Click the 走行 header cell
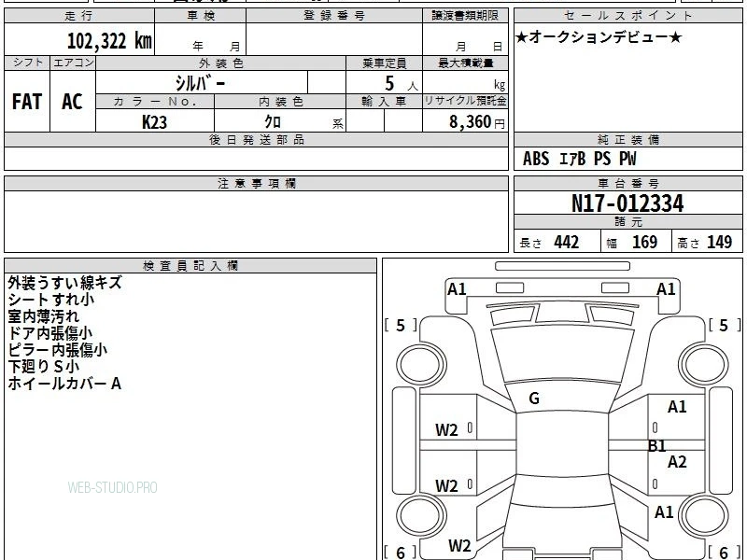 click(x=79, y=16)
